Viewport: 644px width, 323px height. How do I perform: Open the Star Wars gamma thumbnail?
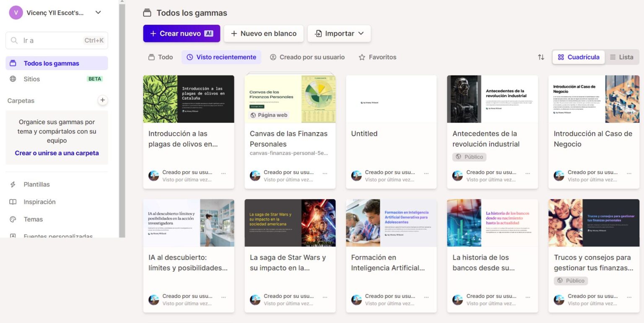point(290,223)
